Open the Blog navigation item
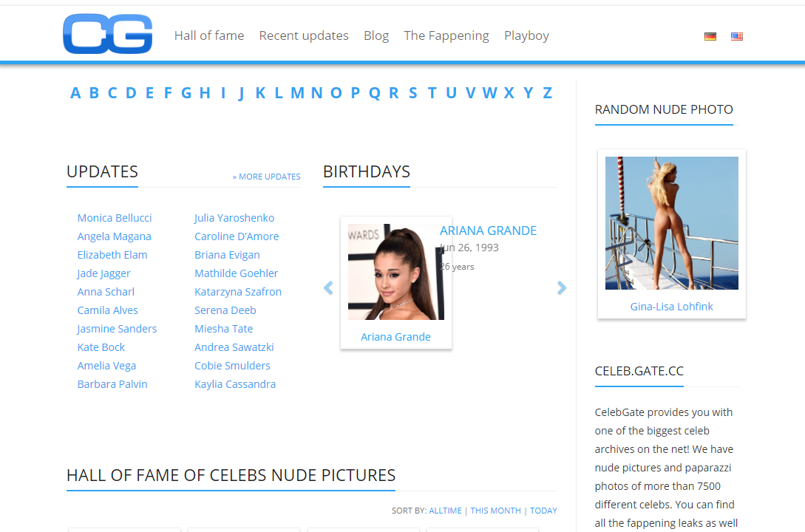This screenshot has width=805, height=532. click(376, 35)
